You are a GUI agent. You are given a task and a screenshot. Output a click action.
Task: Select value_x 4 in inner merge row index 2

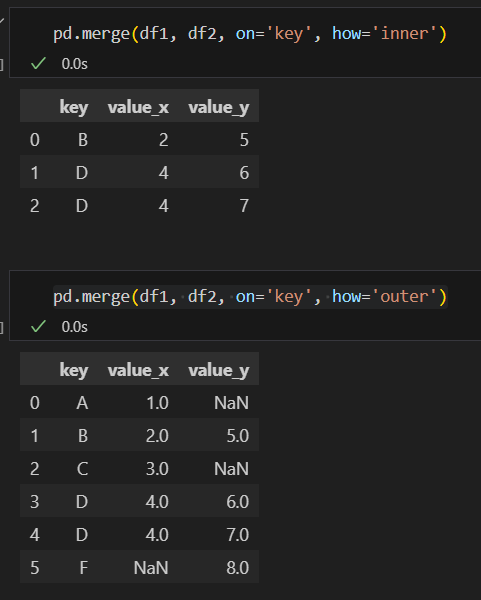pyautogui.click(x=163, y=205)
